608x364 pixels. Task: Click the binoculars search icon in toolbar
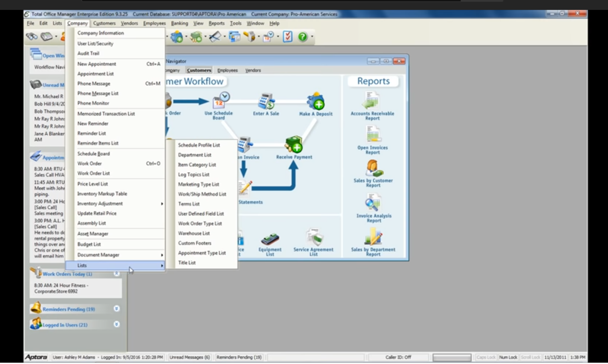click(x=32, y=37)
